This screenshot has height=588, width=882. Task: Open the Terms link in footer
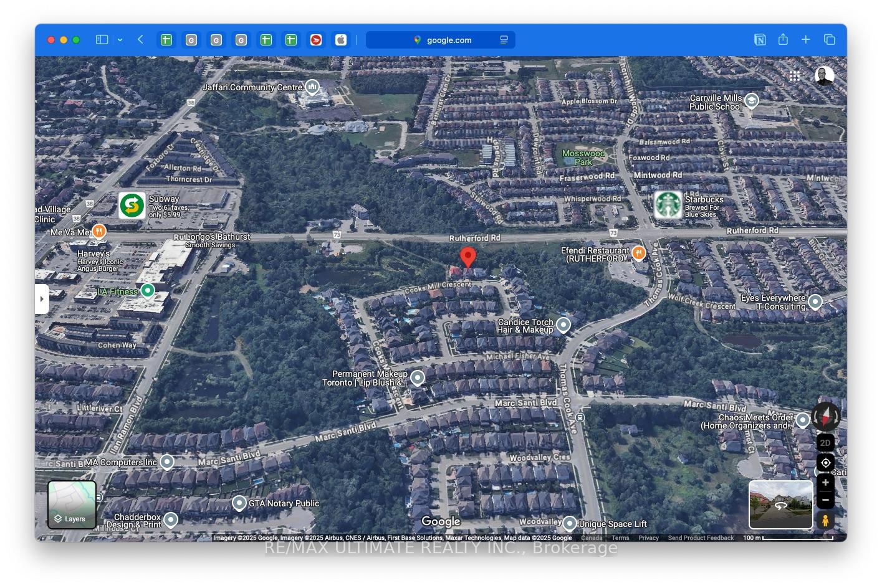(x=620, y=538)
